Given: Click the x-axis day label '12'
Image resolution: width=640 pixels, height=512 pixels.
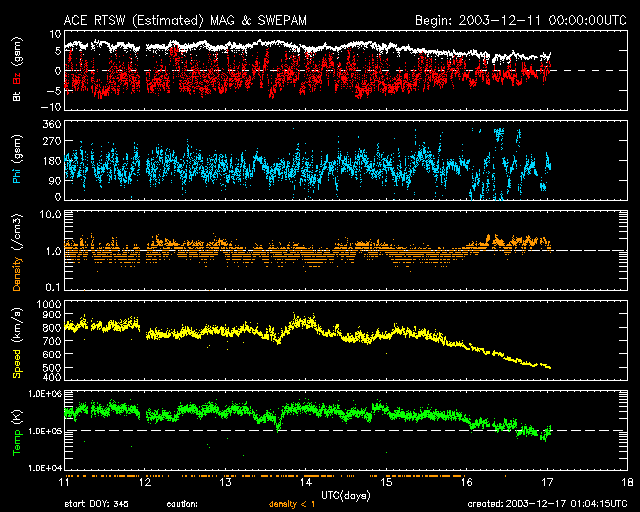Looking at the screenshot, I should 145,482.
